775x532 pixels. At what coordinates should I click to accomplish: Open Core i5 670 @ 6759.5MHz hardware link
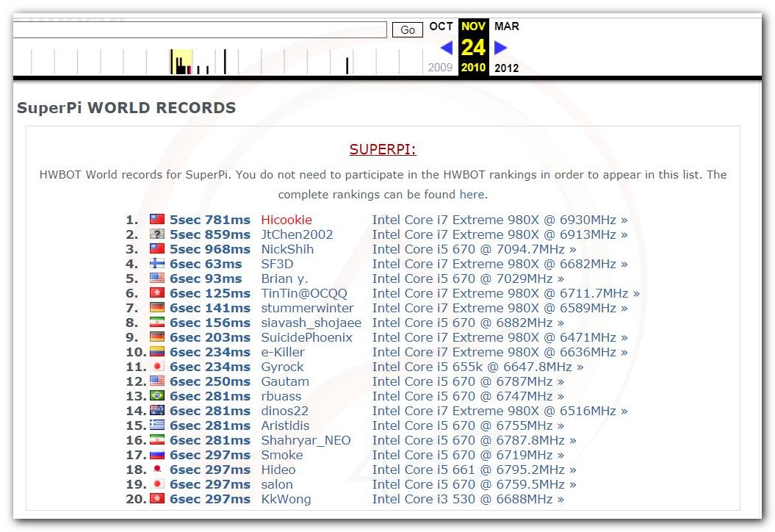point(475,484)
